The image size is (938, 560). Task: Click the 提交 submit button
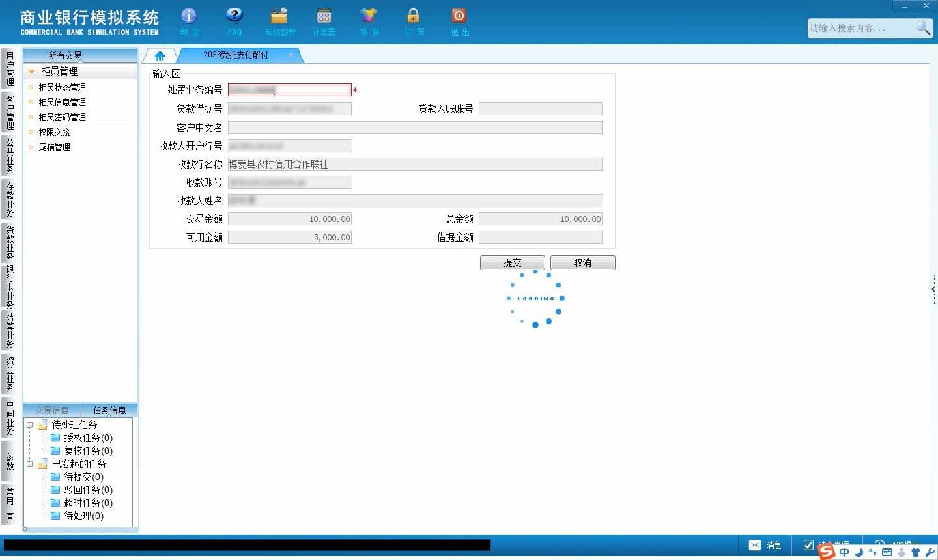pos(513,262)
